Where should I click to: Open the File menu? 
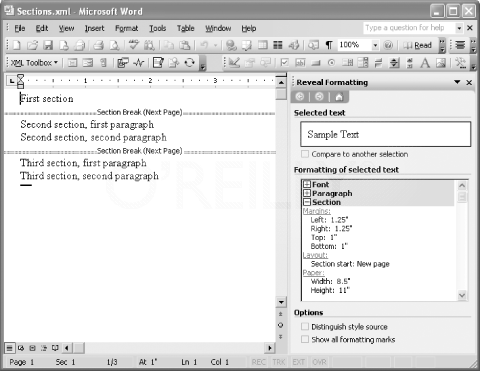point(20,28)
